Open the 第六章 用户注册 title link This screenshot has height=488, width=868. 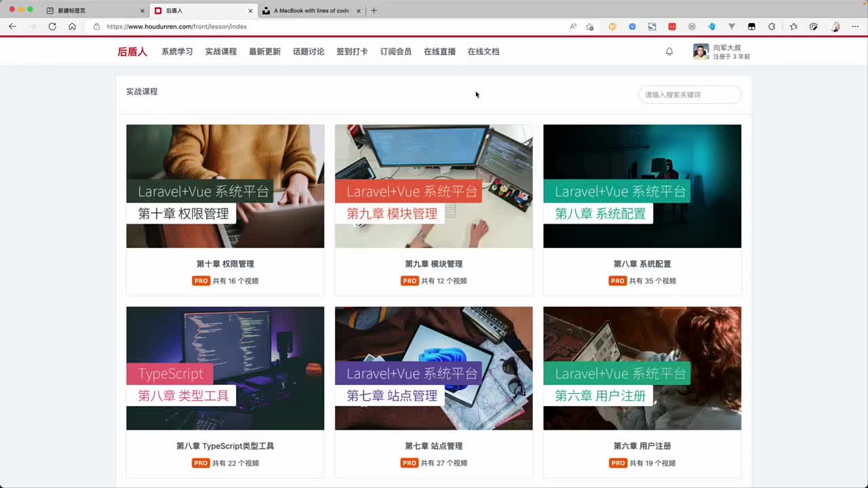[x=642, y=446]
